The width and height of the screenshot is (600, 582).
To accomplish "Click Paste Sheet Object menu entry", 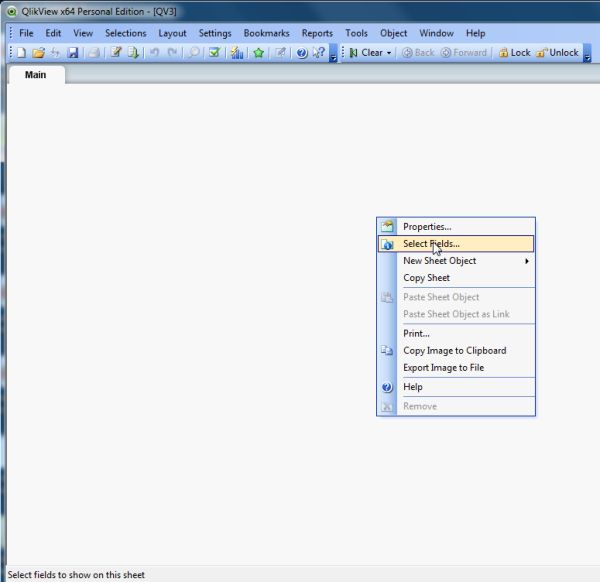I will click(x=456, y=297).
